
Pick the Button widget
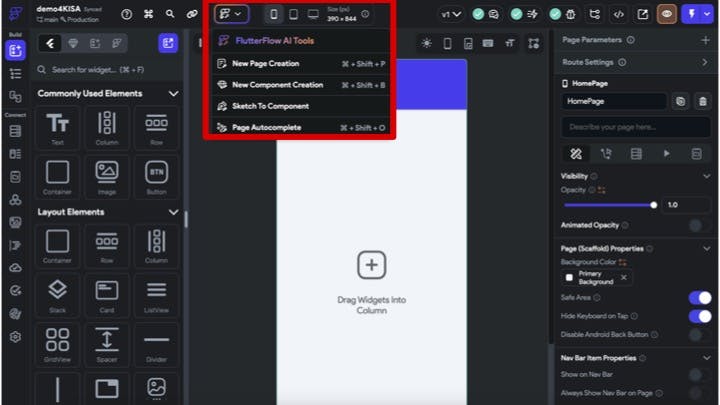156,177
